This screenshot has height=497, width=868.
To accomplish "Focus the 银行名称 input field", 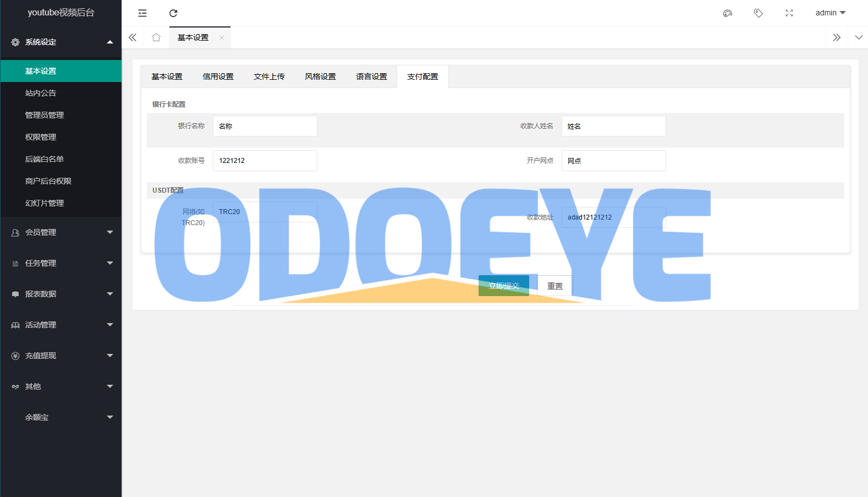I will [x=265, y=126].
